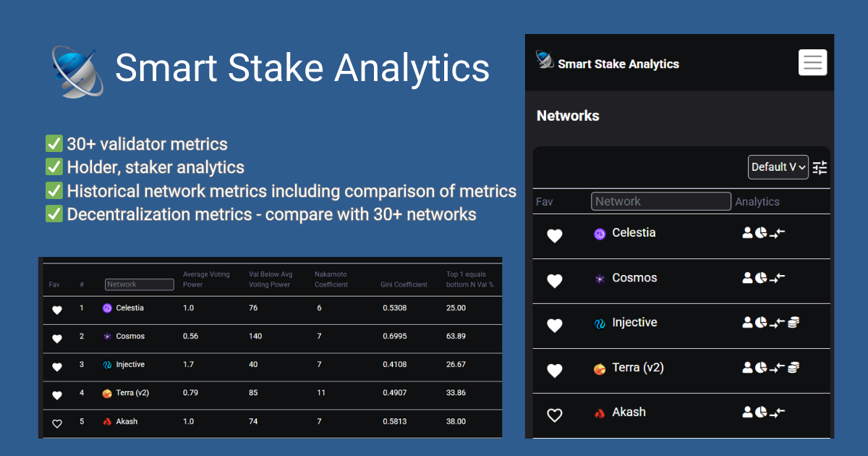Select the coin stack icon for Injective
868x456 pixels.
[x=793, y=323]
